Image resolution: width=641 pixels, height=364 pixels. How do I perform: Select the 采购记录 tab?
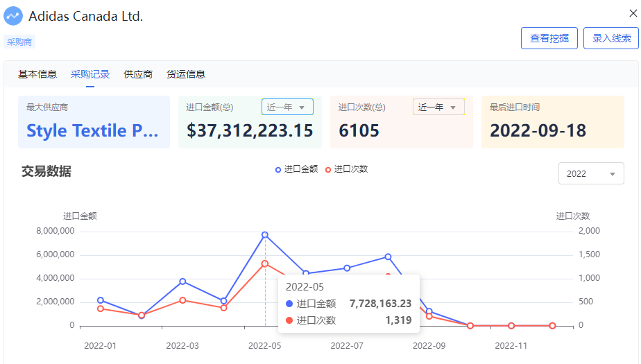coord(90,74)
